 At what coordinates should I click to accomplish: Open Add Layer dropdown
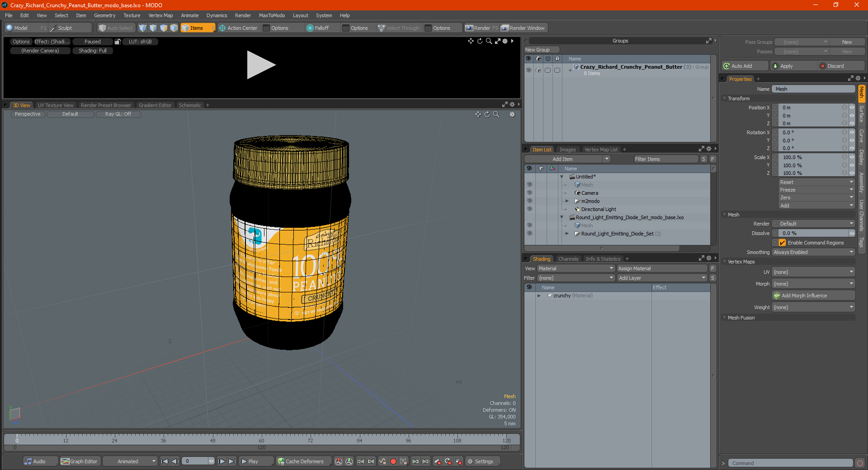tap(662, 278)
